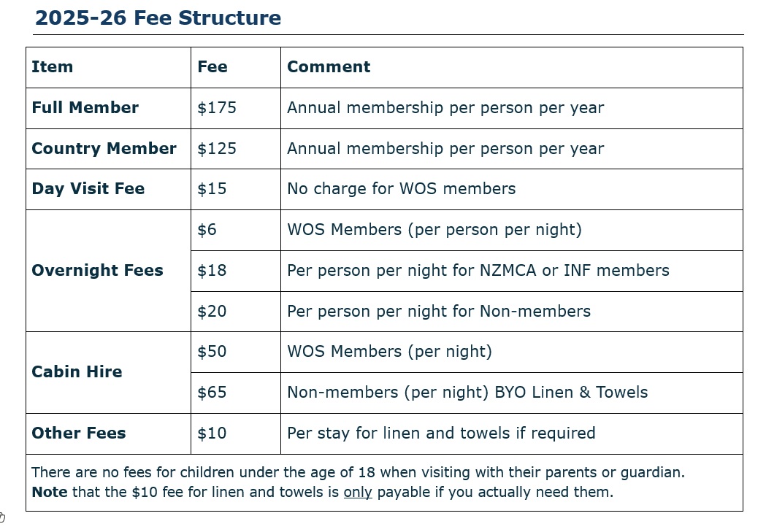The width and height of the screenshot is (766, 532).
Task: Click the $20 non-members overnight fee
Action: coord(212,312)
